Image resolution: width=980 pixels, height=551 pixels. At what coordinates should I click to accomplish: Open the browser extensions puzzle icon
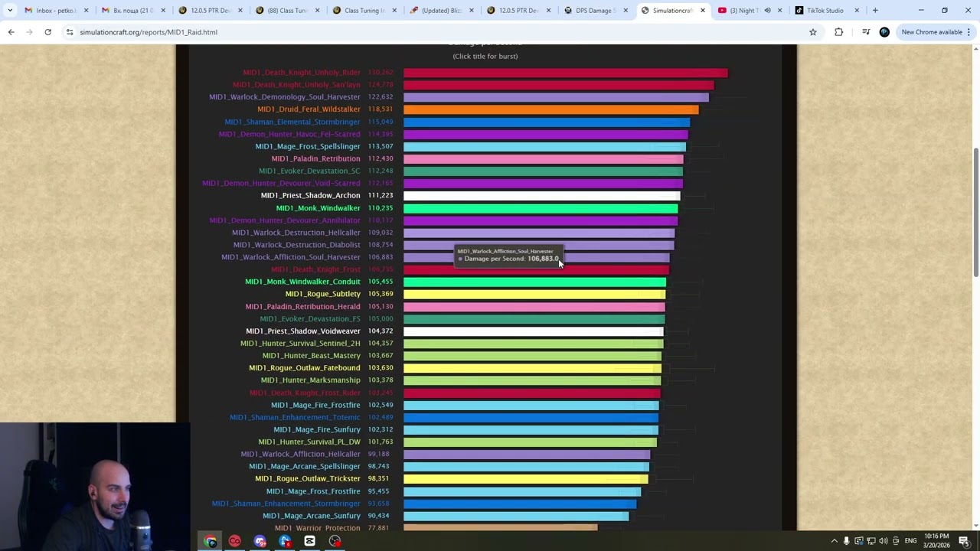point(839,32)
